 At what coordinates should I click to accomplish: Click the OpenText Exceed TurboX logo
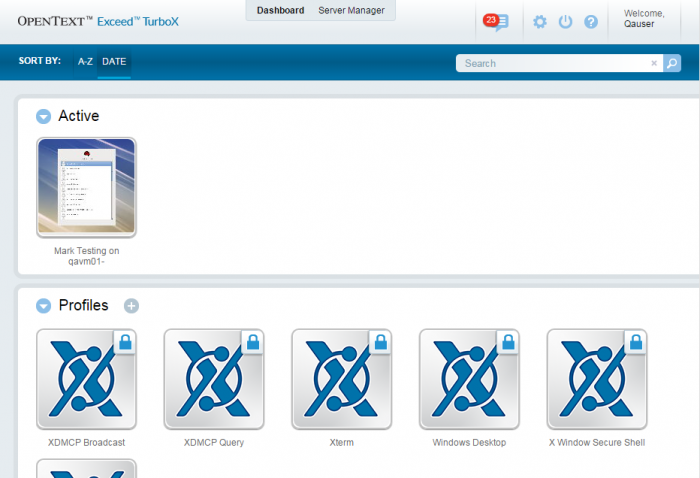click(x=98, y=21)
